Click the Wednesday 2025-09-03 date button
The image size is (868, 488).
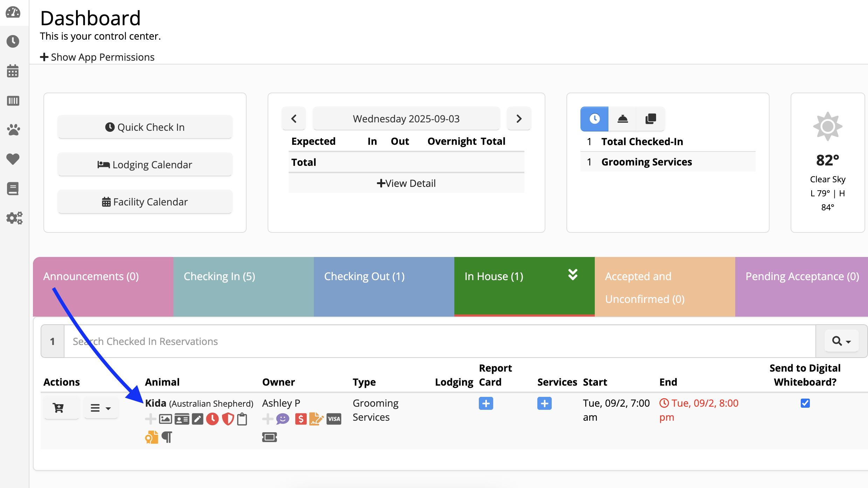(406, 118)
